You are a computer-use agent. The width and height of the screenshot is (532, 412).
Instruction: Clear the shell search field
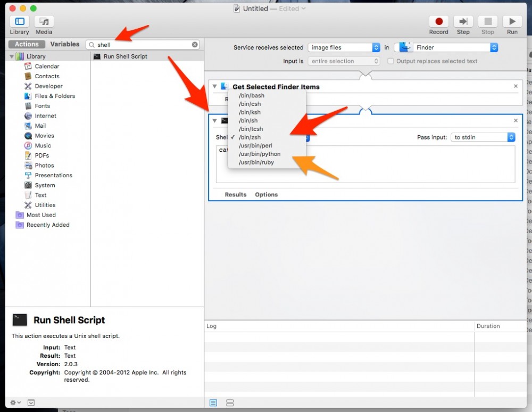(x=195, y=44)
